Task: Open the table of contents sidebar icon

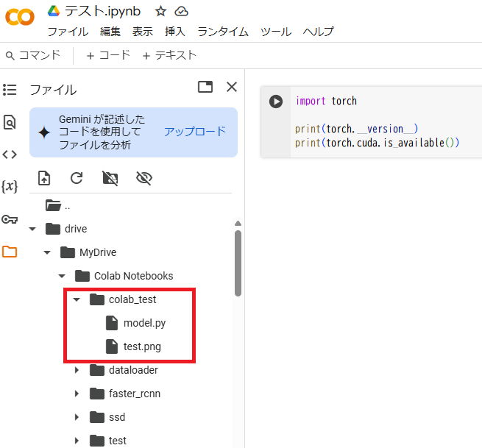Action: (10, 90)
